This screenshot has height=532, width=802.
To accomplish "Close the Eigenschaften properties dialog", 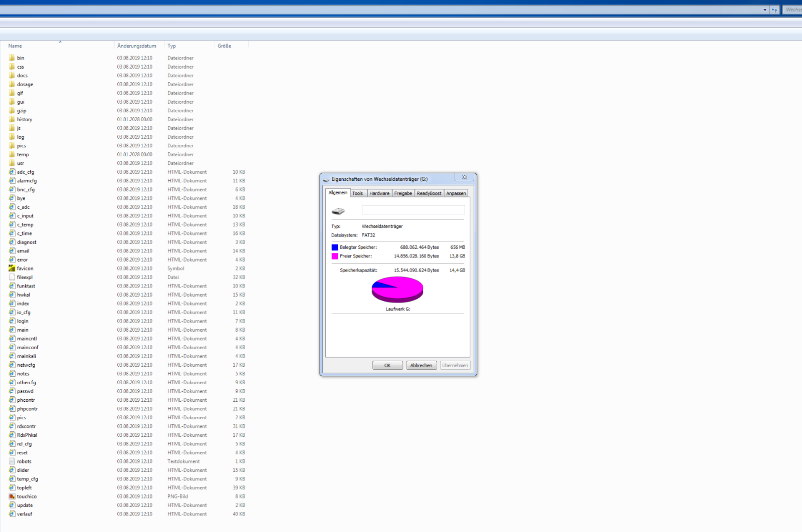I will 465,177.
